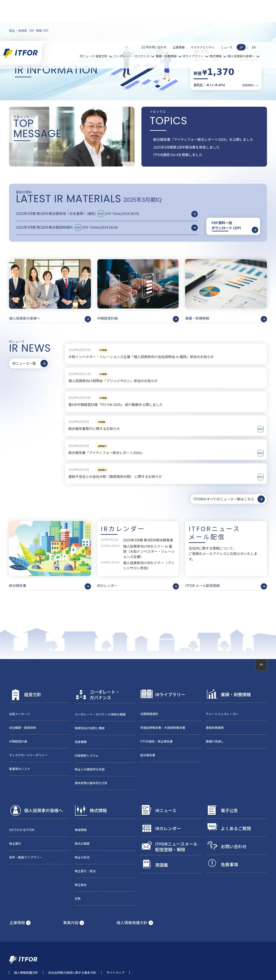
Task: Click arrow icon for 中期経営計画 card
Action: point(176,319)
